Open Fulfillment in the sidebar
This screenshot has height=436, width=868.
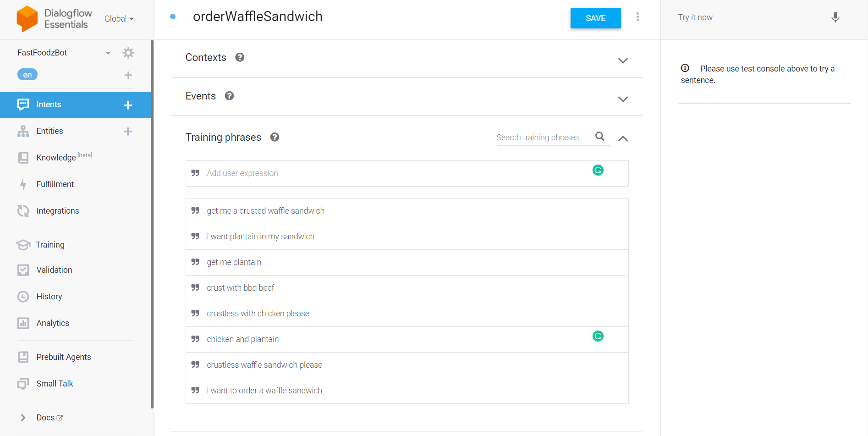click(55, 184)
